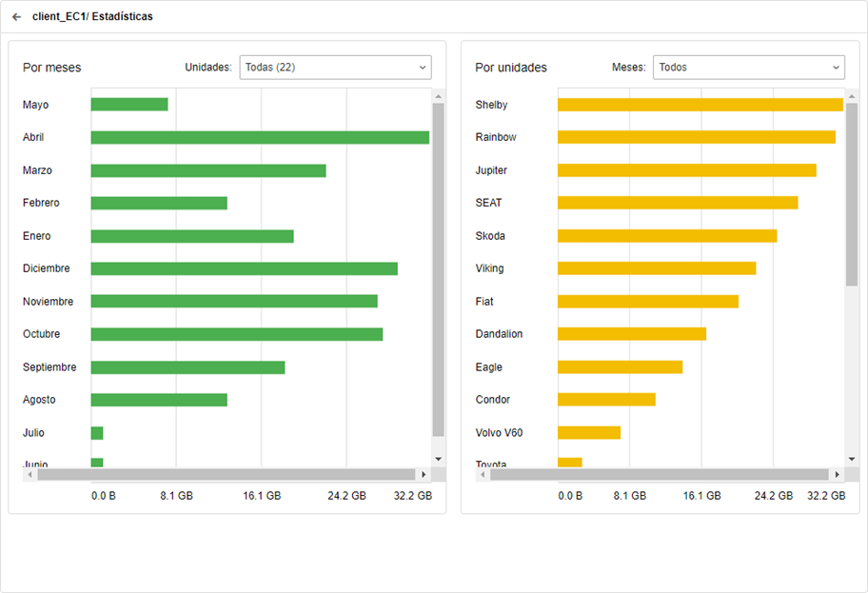The image size is (868, 593).
Task: Open the Unidades dropdown
Action: coord(335,68)
